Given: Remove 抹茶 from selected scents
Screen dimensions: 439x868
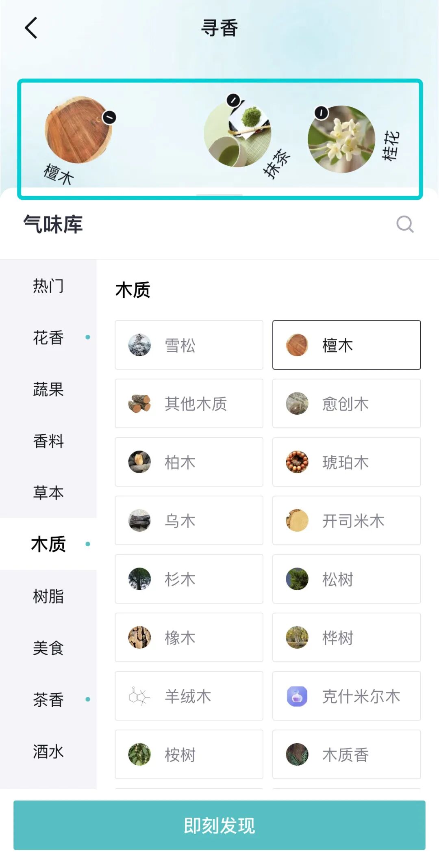Looking at the screenshot, I should pos(233,100).
